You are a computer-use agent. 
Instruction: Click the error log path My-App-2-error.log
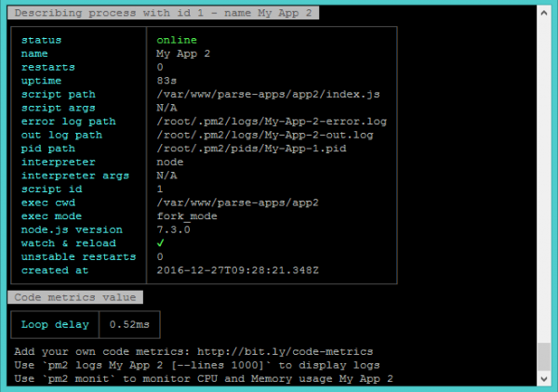pos(271,122)
